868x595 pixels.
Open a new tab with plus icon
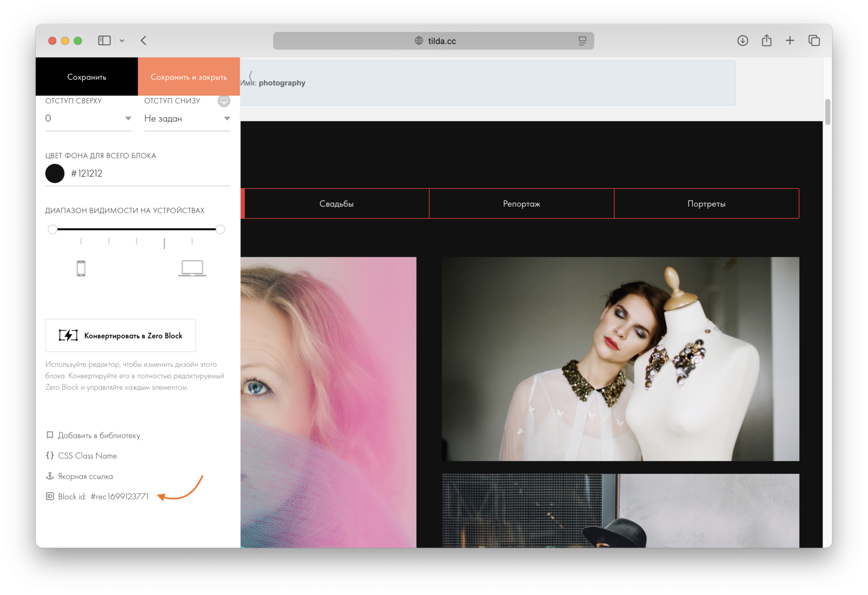[x=790, y=40]
